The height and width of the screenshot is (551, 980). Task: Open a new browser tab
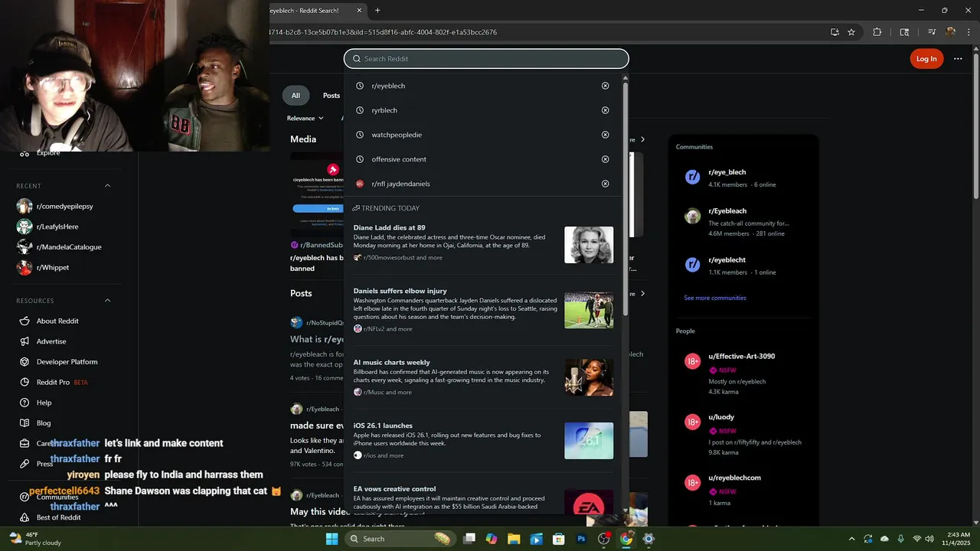377,10
